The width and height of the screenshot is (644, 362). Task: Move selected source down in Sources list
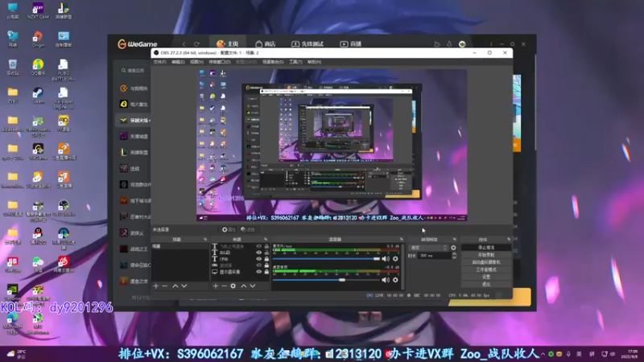click(253, 286)
